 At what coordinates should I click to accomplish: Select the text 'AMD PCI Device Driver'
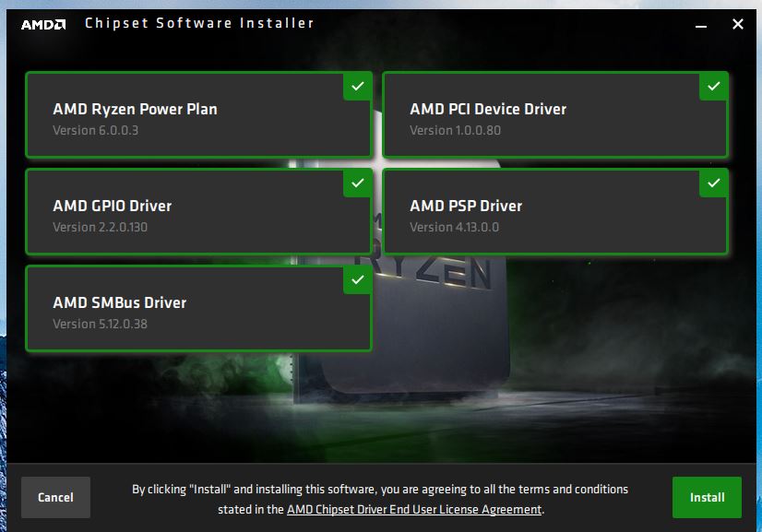click(488, 109)
